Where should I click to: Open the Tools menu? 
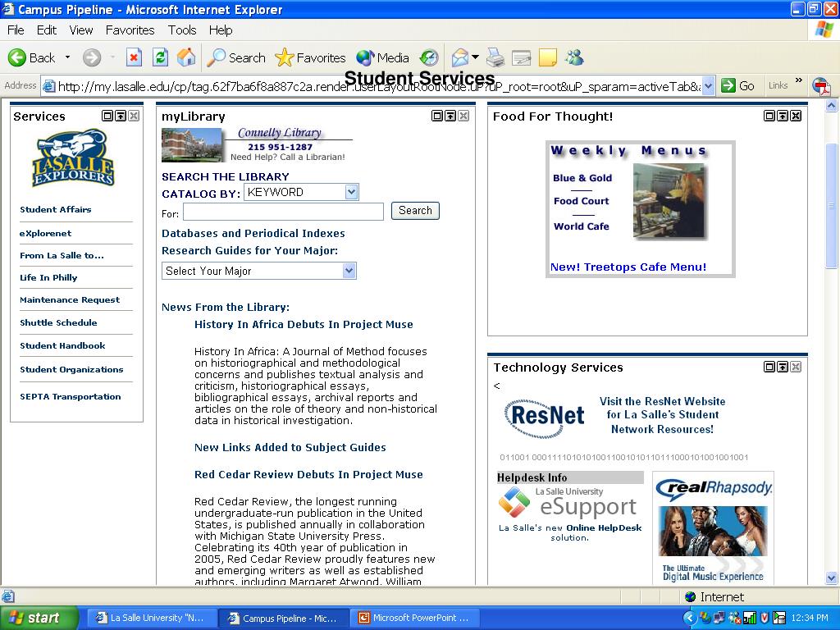click(x=182, y=30)
